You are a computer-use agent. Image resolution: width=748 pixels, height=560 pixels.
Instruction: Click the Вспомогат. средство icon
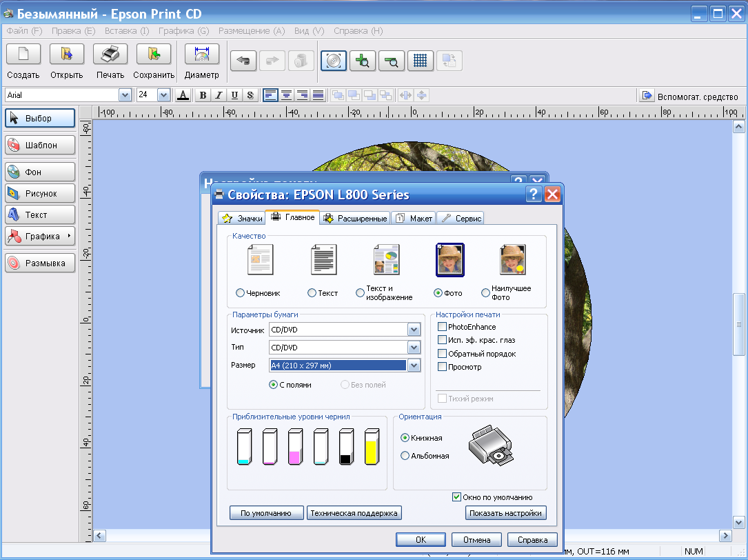click(x=647, y=95)
